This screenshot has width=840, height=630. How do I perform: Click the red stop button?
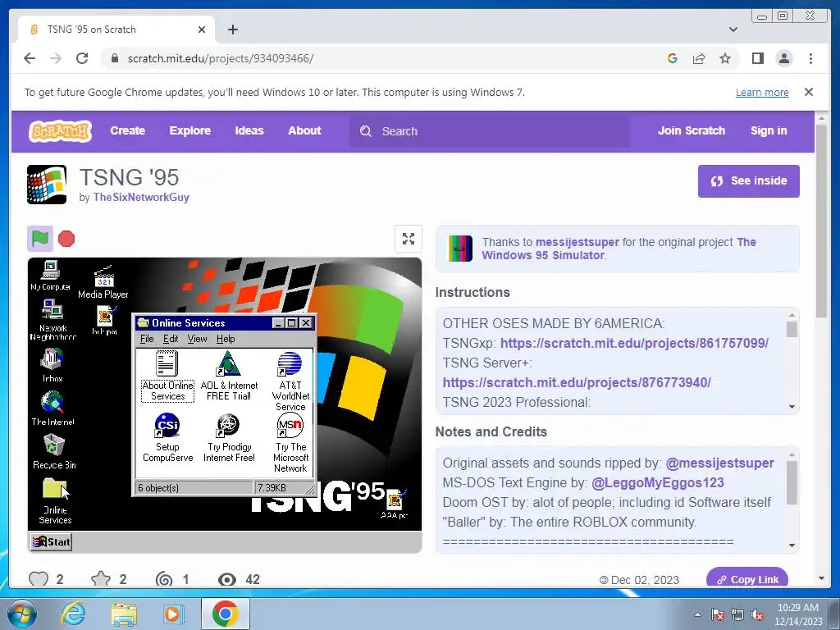point(66,239)
